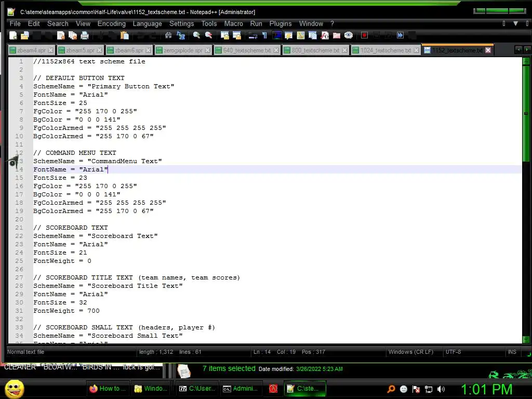Open the Macro menu
Image resolution: width=532 pixels, height=399 pixels.
coord(233,23)
